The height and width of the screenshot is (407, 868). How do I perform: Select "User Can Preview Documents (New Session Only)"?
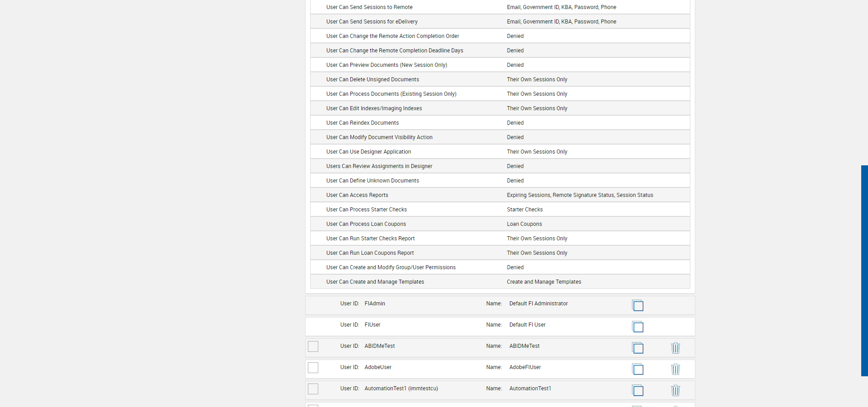[x=387, y=65]
